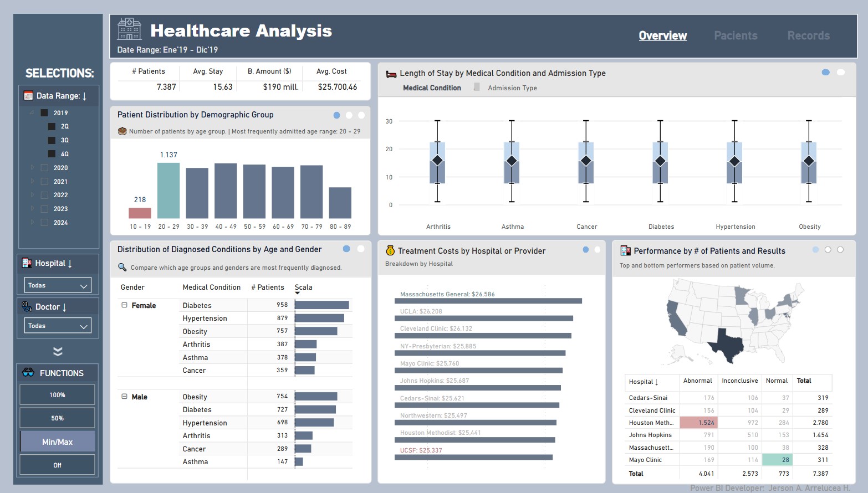The width and height of the screenshot is (868, 493).
Task: Uncheck the 3Q quarter checkbox
Action: click(52, 140)
